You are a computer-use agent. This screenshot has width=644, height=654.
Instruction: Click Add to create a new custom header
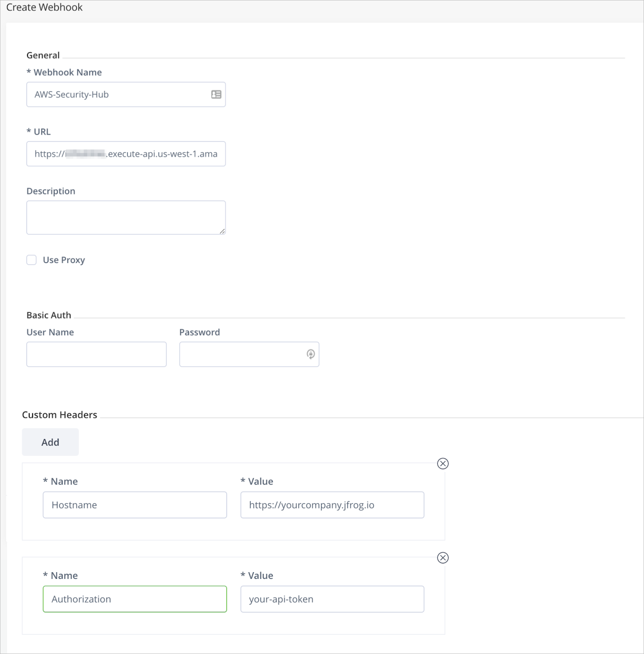coord(50,442)
